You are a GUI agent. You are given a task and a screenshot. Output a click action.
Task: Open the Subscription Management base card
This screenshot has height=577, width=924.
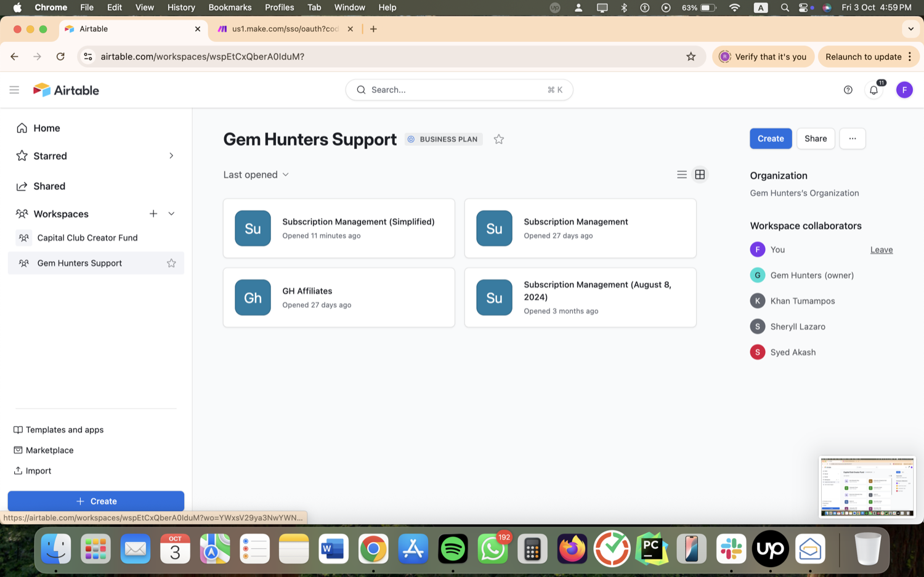click(x=580, y=228)
